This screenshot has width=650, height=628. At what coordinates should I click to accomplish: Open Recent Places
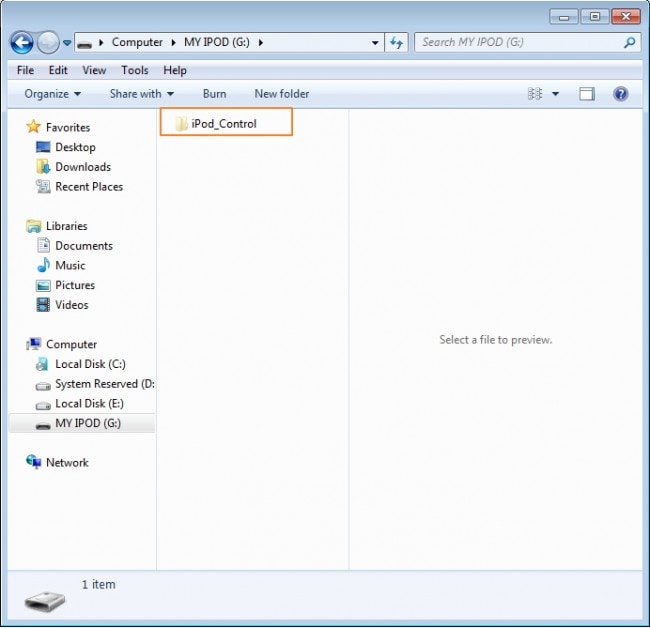[89, 187]
